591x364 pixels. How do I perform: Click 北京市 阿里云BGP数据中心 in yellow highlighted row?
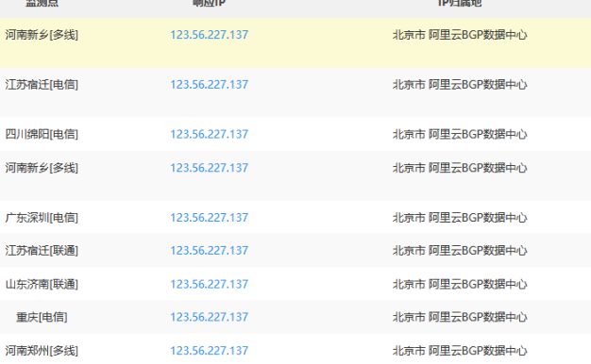point(460,35)
